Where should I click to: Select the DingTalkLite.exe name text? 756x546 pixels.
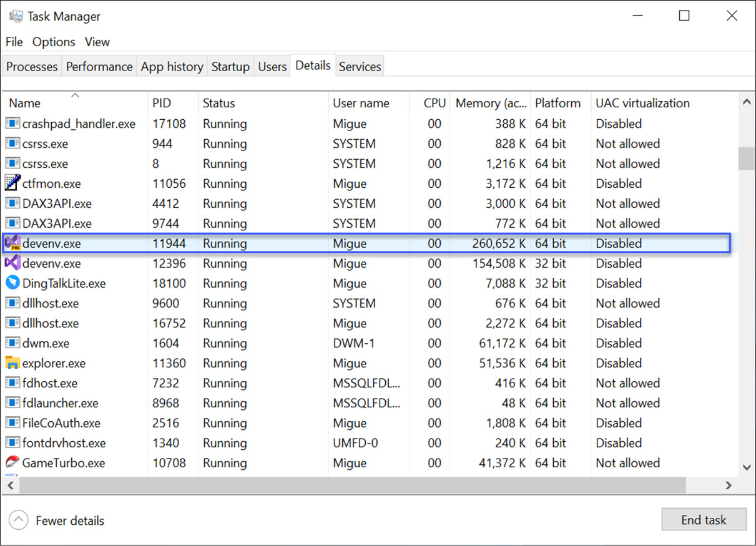(64, 283)
